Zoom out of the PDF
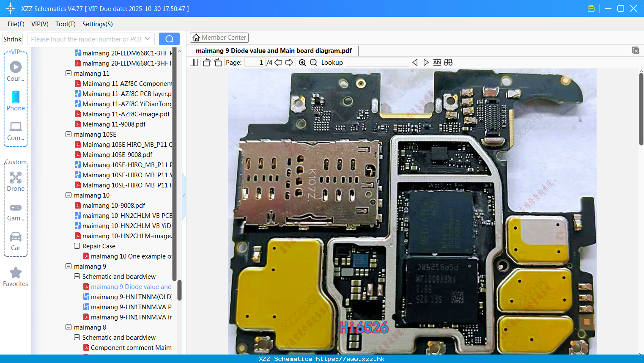Screen dimensions: 644x363 point(313,62)
